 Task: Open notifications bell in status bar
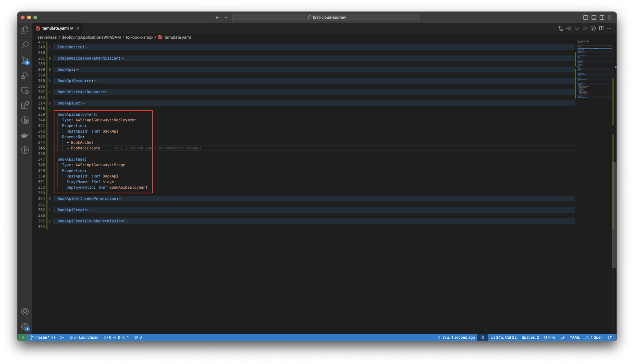[610, 337]
